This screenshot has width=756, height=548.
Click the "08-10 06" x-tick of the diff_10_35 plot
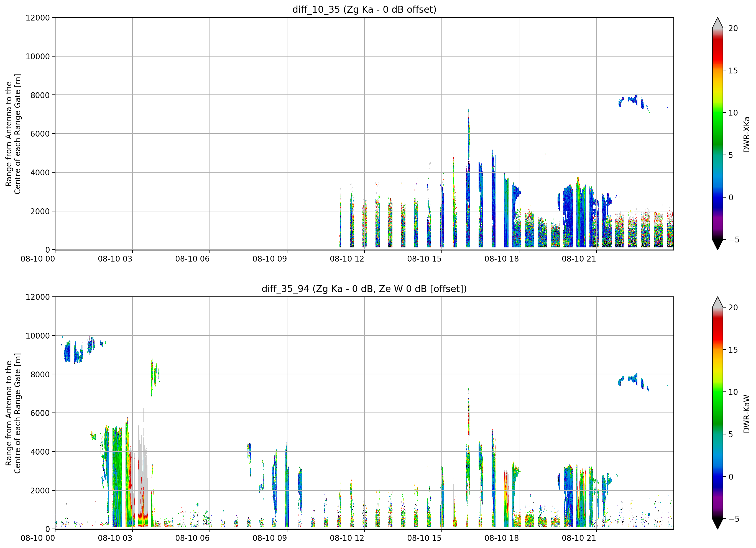pos(192,259)
